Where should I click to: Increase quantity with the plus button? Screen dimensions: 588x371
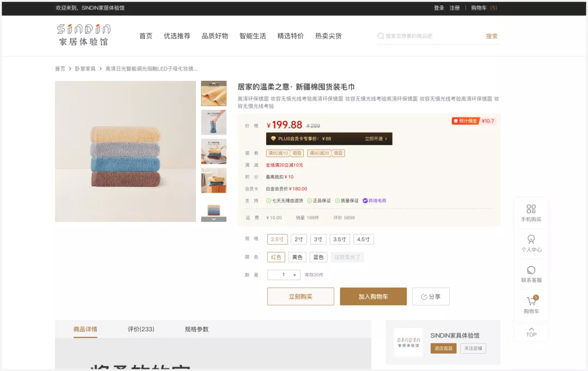[295, 275]
